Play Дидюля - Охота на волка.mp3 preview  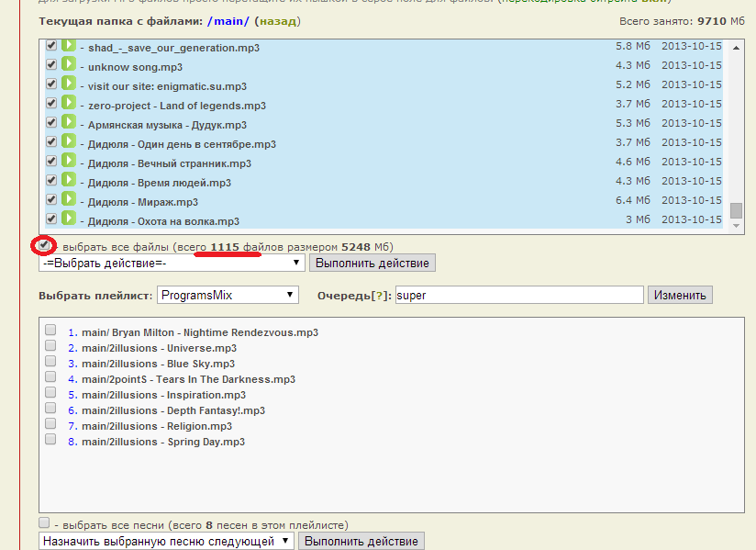pos(68,219)
